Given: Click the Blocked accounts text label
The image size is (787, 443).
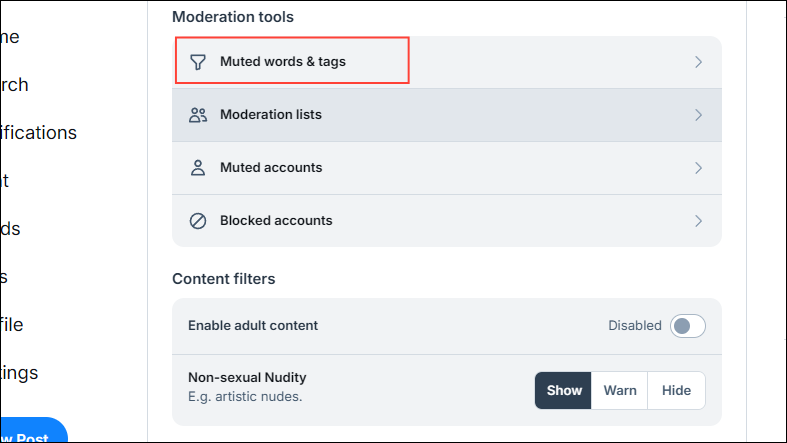Looking at the screenshot, I should 276,221.
